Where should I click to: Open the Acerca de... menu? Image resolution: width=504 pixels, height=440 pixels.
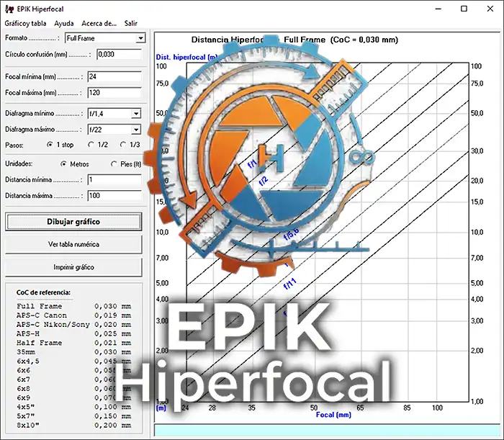[99, 24]
